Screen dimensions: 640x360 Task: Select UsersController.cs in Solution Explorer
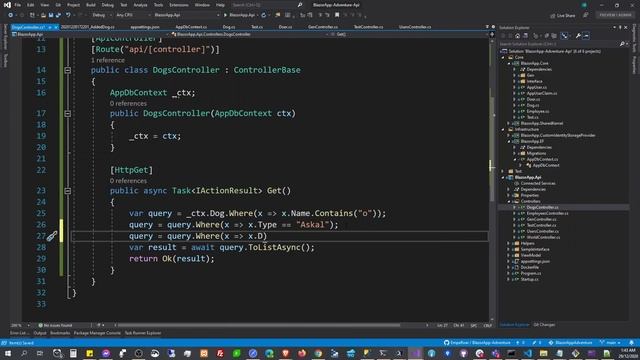542,231
